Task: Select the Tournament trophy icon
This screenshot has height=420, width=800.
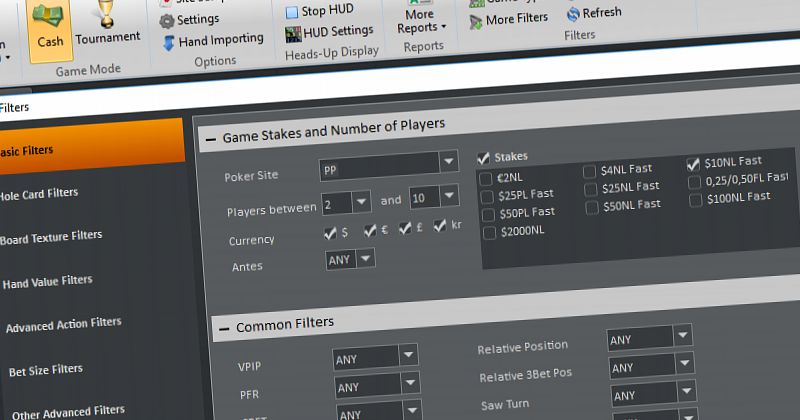Action: click(x=107, y=25)
